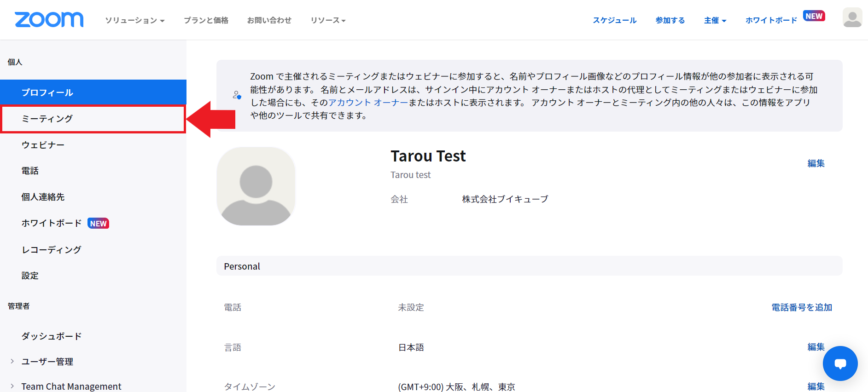The height and width of the screenshot is (392, 868).
Task: Open お問い合わせ page
Action: (269, 20)
